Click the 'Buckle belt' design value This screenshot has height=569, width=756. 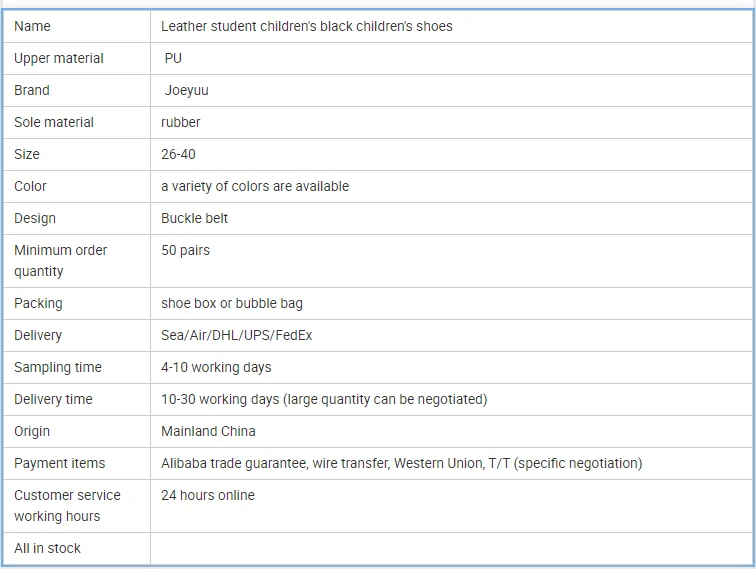[x=194, y=218]
